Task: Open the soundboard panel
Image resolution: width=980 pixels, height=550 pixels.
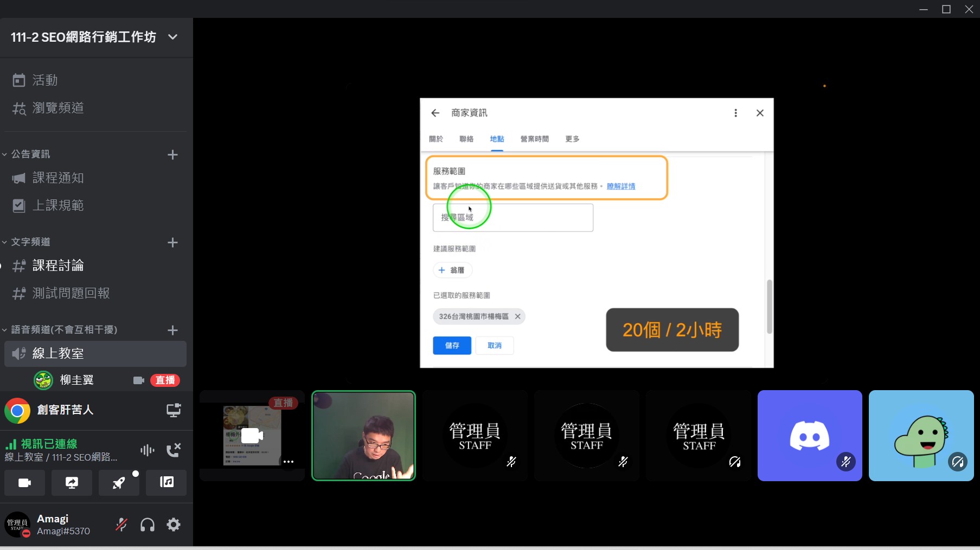Action: (166, 482)
